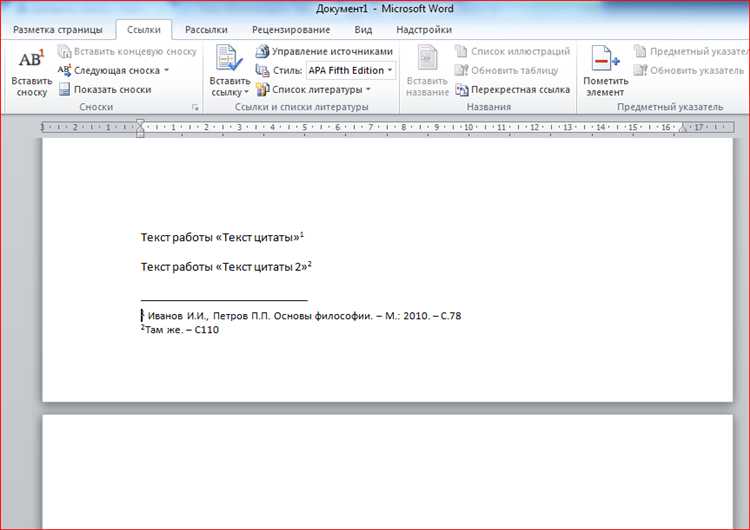Open the Рецензирование tab

pos(291,30)
